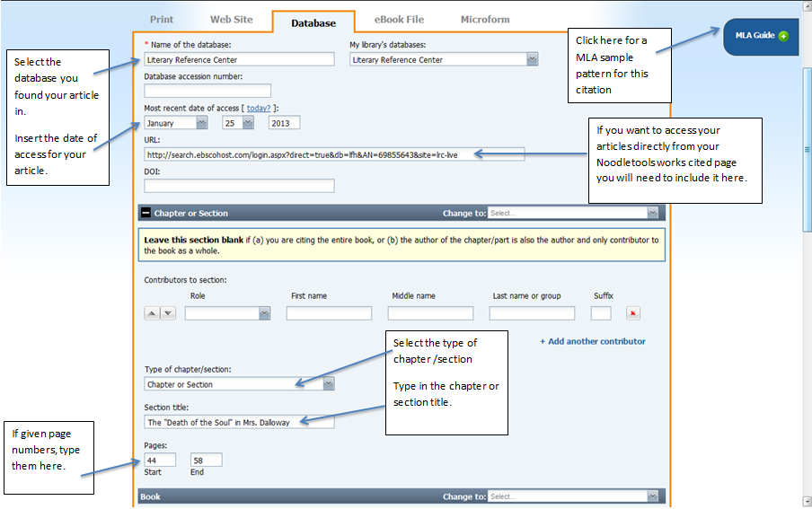Click the scrollbar down arrow

(x=806, y=501)
